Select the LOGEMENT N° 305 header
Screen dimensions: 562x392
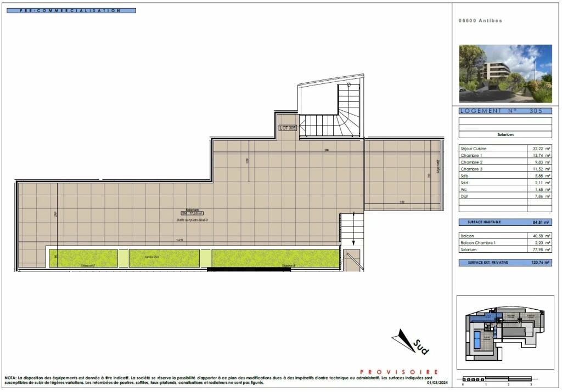pyautogui.click(x=505, y=111)
